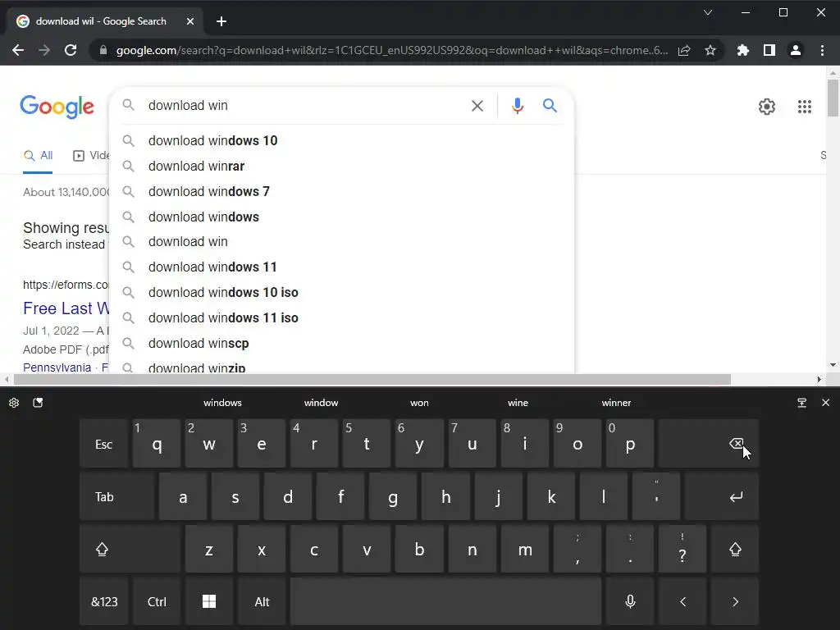This screenshot has width=840, height=630.
Task: Select suggestion "download windows 11 iso"
Action: tap(341, 317)
